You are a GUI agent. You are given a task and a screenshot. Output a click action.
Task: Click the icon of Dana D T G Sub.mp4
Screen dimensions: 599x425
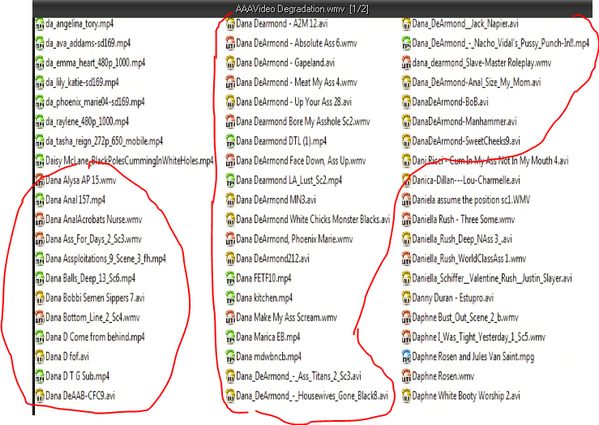pos(40,376)
